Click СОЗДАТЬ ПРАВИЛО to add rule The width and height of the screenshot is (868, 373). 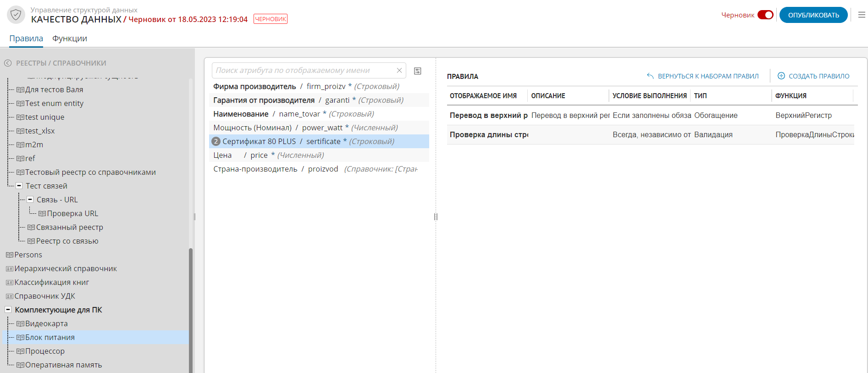point(813,76)
